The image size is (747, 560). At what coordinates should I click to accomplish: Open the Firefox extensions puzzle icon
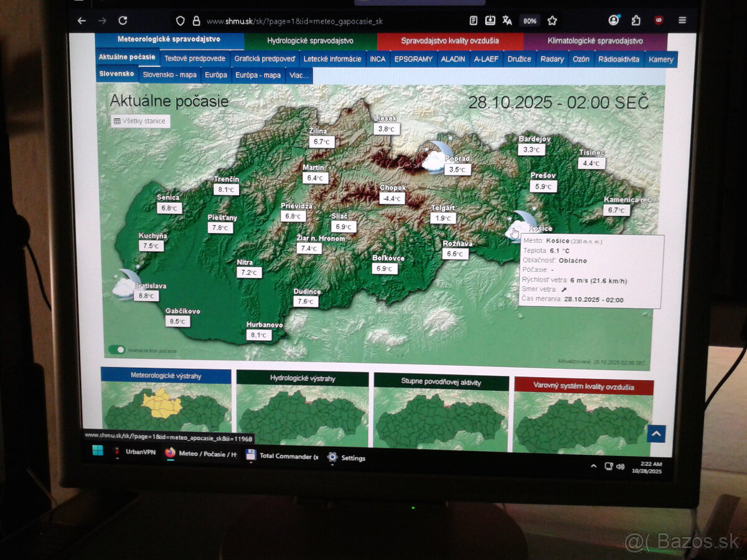pos(636,21)
